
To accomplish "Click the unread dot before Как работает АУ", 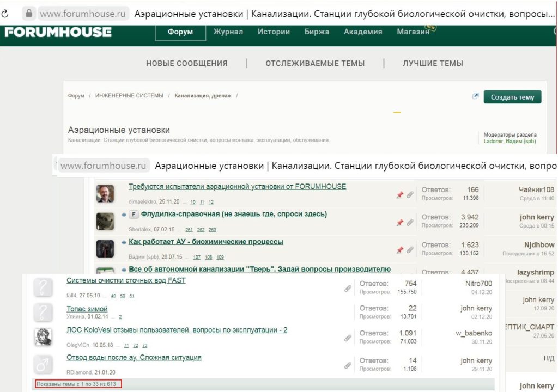I will [124, 242].
